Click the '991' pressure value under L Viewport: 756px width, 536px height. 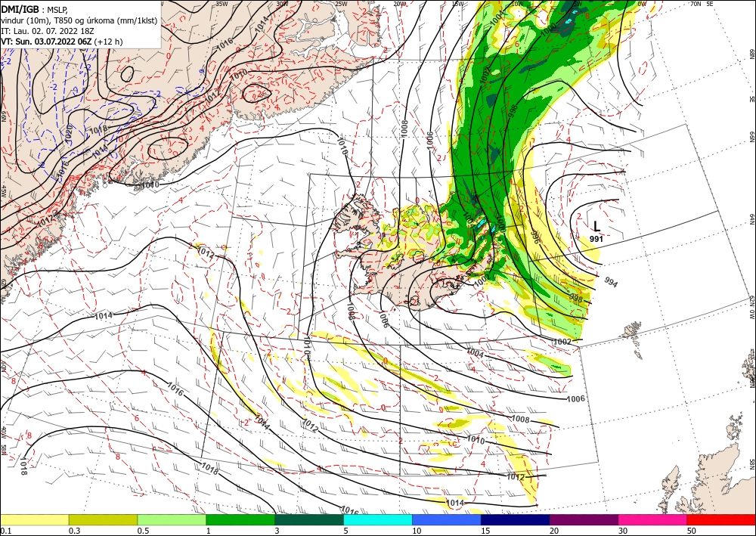[596, 239]
